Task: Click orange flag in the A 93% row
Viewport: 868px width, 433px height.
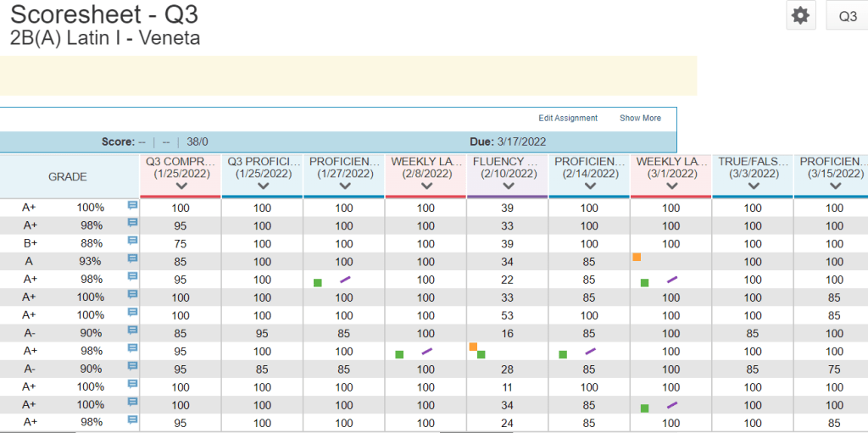Action: pyautogui.click(x=636, y=256)
